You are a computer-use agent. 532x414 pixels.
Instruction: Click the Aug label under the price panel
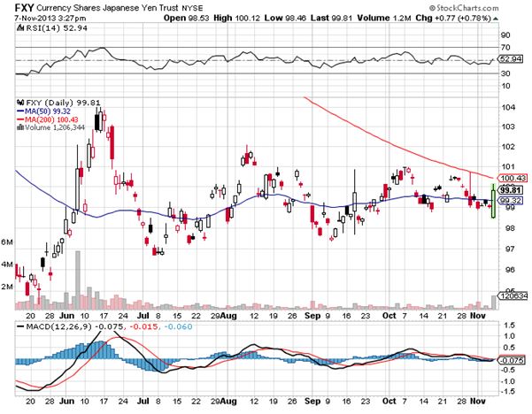click(228, 316)
